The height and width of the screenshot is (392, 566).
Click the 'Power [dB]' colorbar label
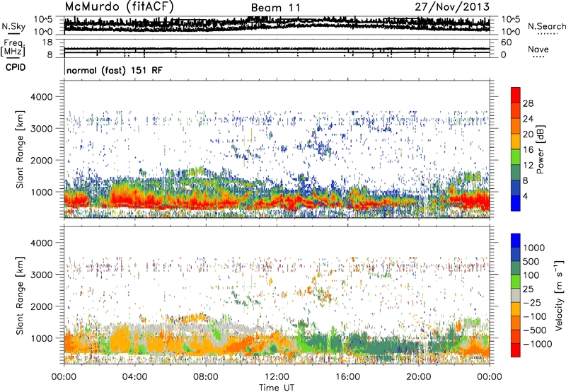click(541, 149)
